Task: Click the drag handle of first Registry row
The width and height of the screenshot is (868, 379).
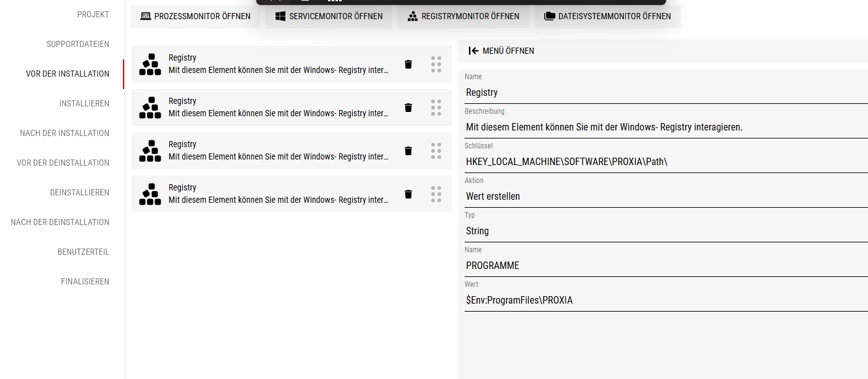Action: [436, 64]
